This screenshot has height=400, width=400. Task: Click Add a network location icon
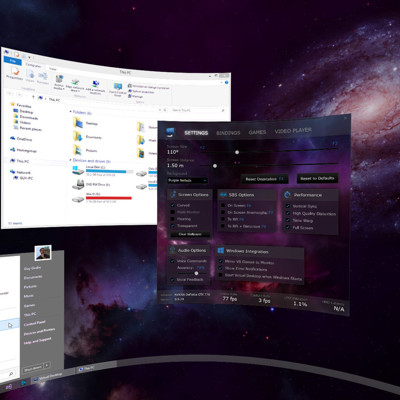(96, 84)
